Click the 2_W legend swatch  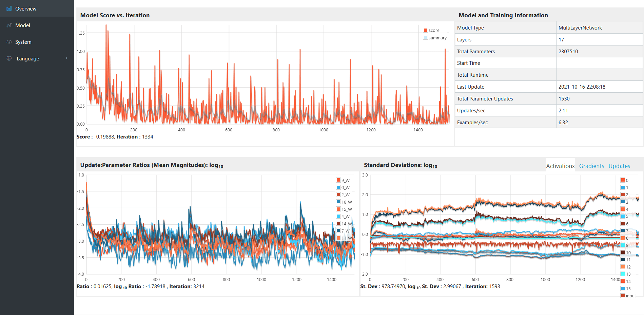pyautogui.click(x=338, y=194)
